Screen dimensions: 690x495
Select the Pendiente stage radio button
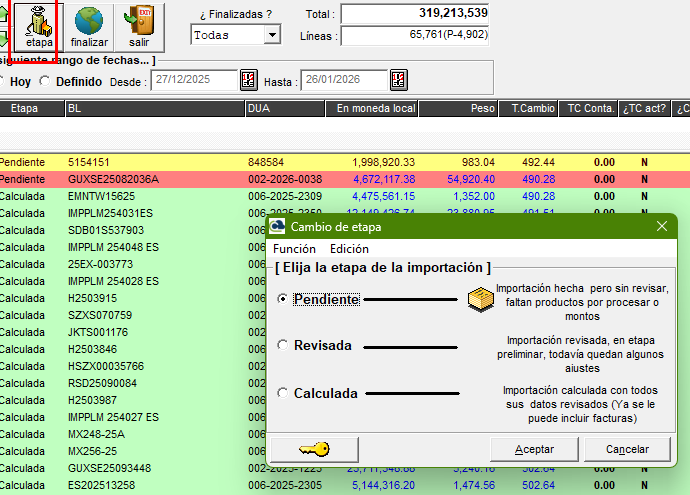[x=283, y=299]
